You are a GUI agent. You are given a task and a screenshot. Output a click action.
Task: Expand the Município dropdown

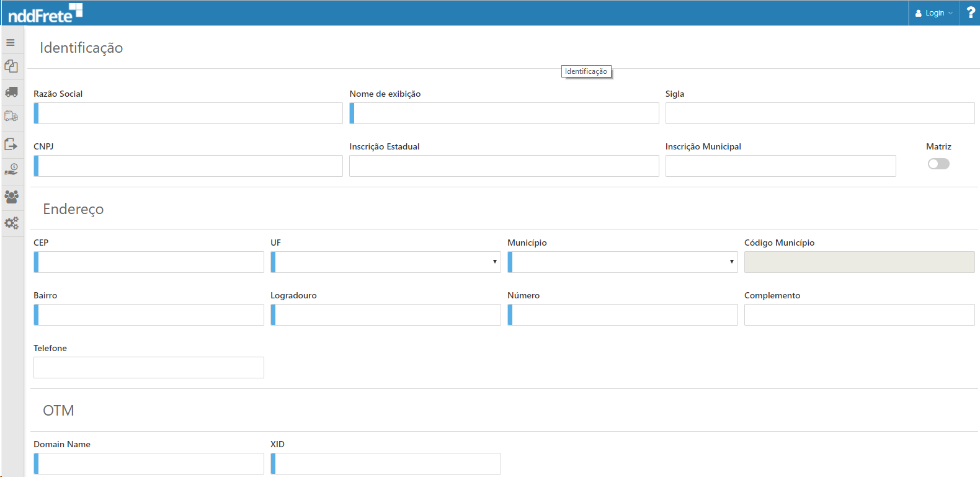622,262
